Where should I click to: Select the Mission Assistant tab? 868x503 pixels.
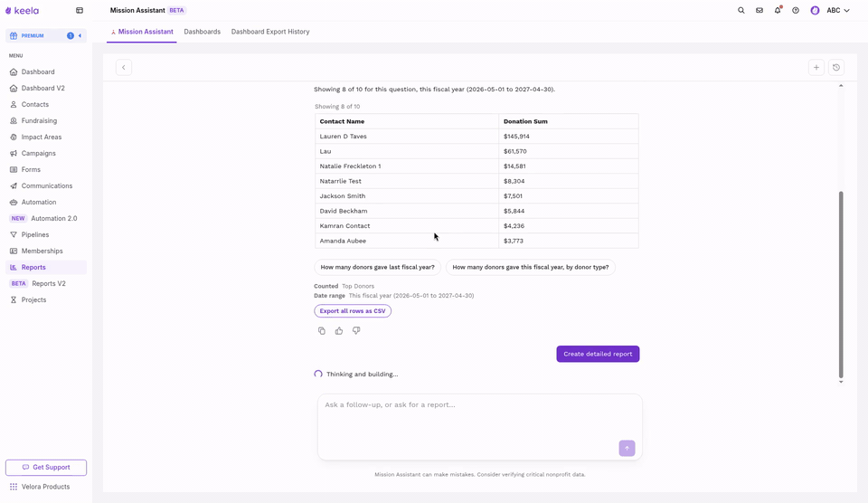(x=142, y=32)
